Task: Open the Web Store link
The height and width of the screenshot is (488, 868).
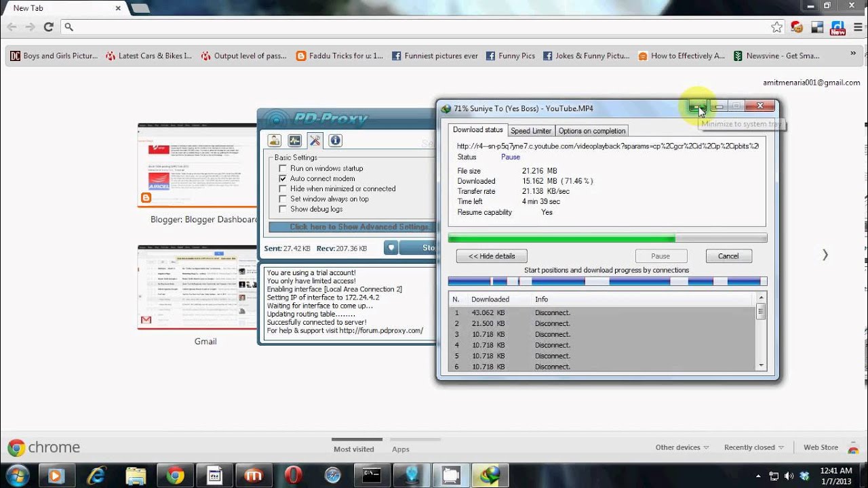Action: point(821,447)
